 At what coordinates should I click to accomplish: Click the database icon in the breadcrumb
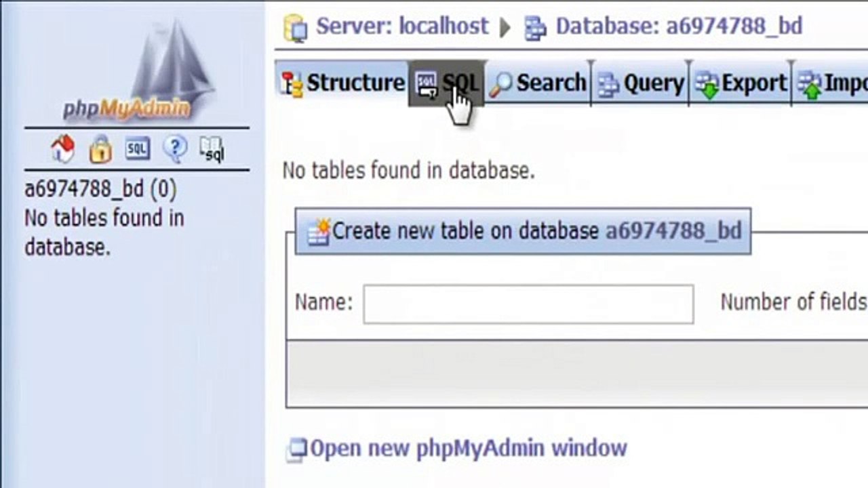coord(535,28)
